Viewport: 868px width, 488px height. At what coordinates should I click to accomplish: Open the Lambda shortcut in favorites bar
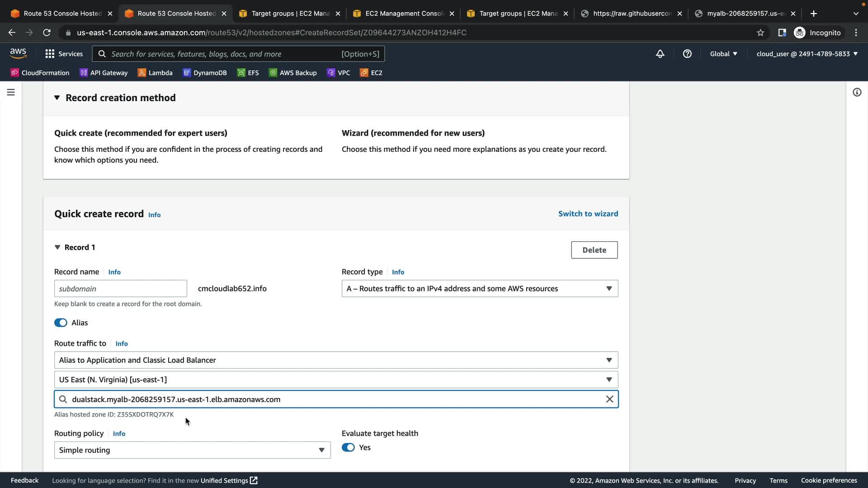(155, 73)
